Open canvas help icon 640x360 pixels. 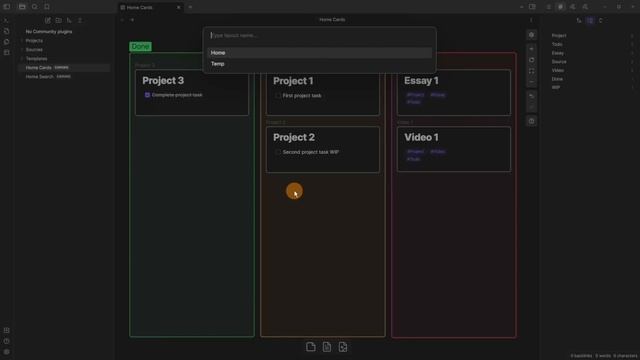click(531, 121)
